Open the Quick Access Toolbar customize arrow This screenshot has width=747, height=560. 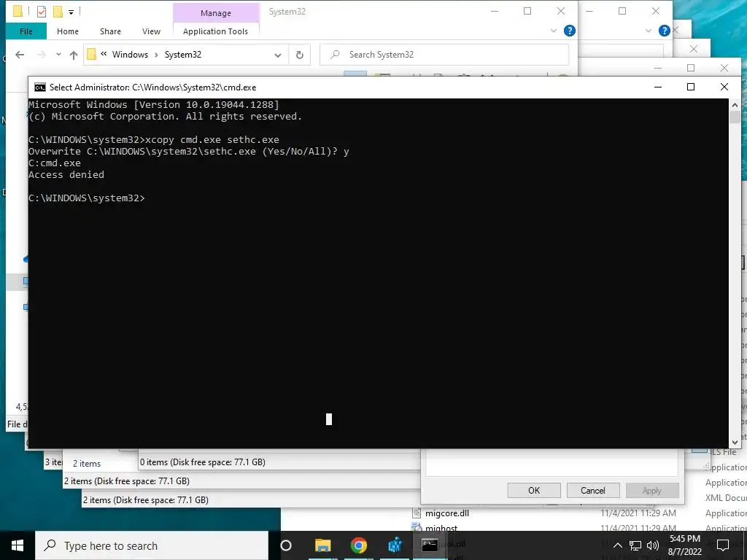point(71,12)
